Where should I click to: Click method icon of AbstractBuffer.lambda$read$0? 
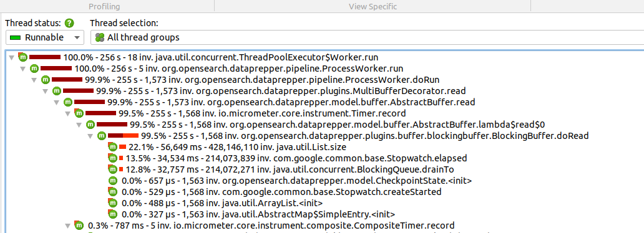coord(90,125)
